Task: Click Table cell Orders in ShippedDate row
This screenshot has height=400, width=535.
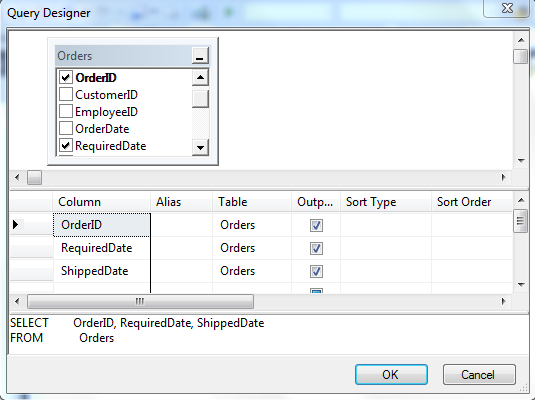Action: [x=252, y=271]
